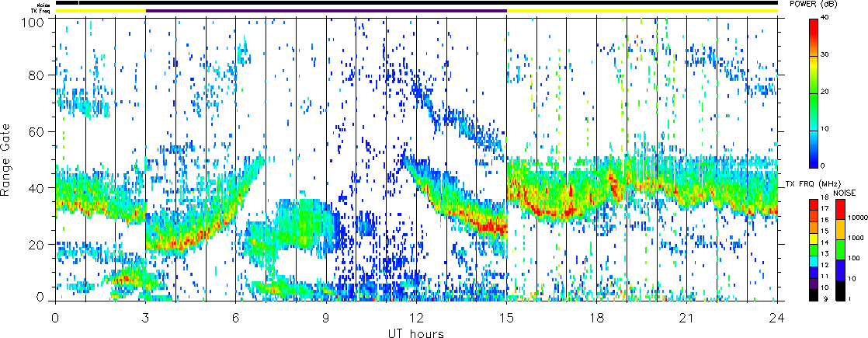
Task: Click the "POWER (dB)" colorbar title
Action: [x=813, y=4]
